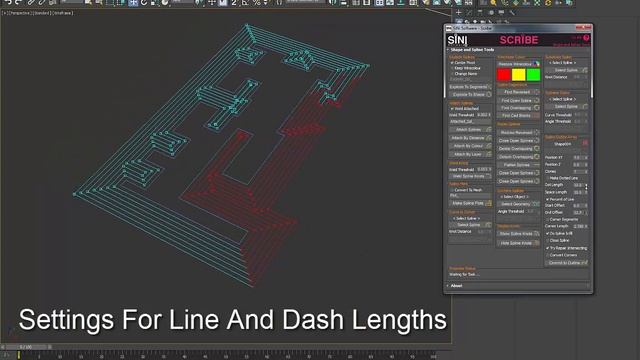640x360 pixels.
Task: Click the pink ShapeDot icon button
Action: tap(585, 143)
